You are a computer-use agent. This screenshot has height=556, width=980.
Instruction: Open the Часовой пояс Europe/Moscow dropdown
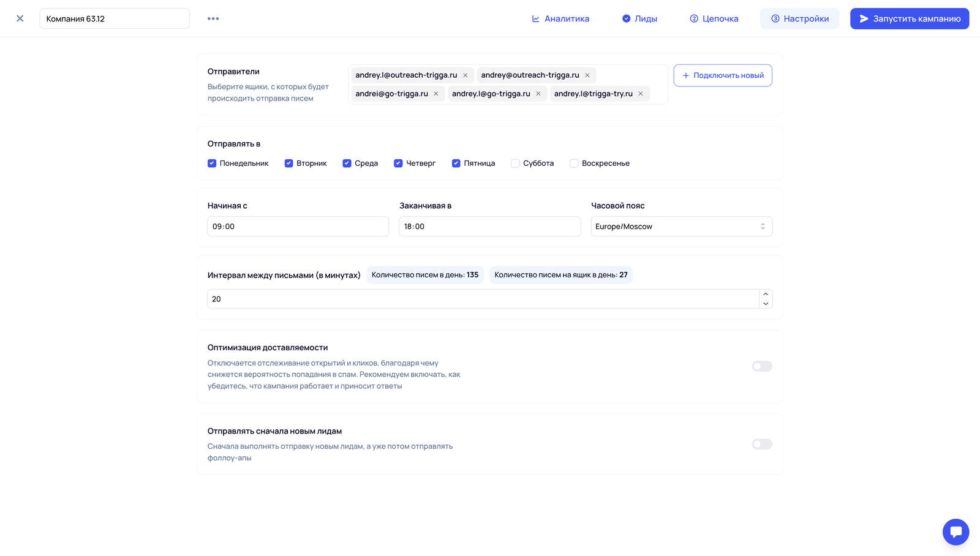[681, 227]
